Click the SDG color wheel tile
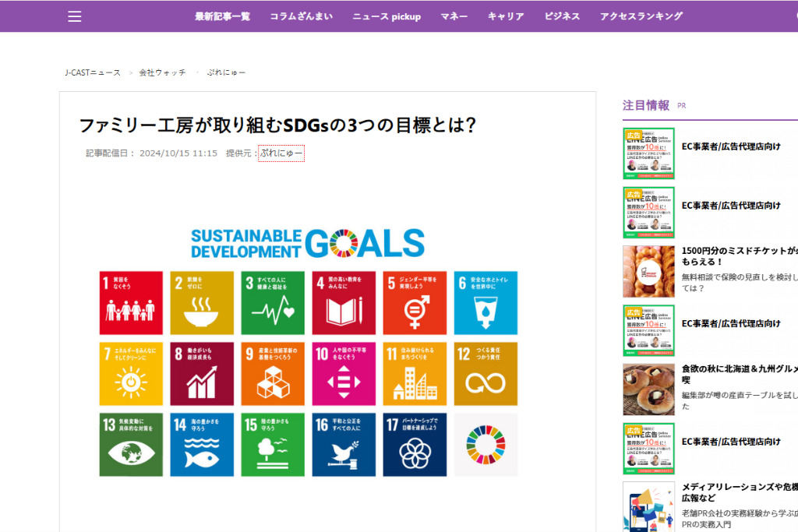Screen dimensions: 798x532 tap(486, 445)
